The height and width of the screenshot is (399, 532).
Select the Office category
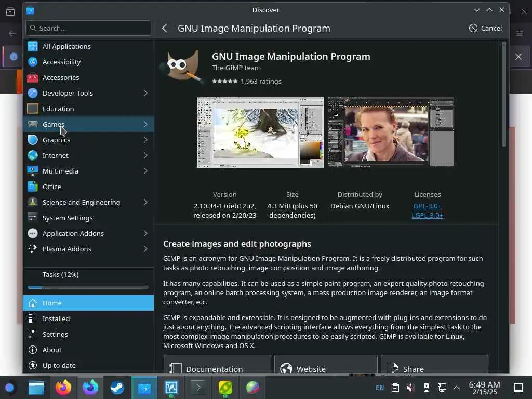click(88, 187)
